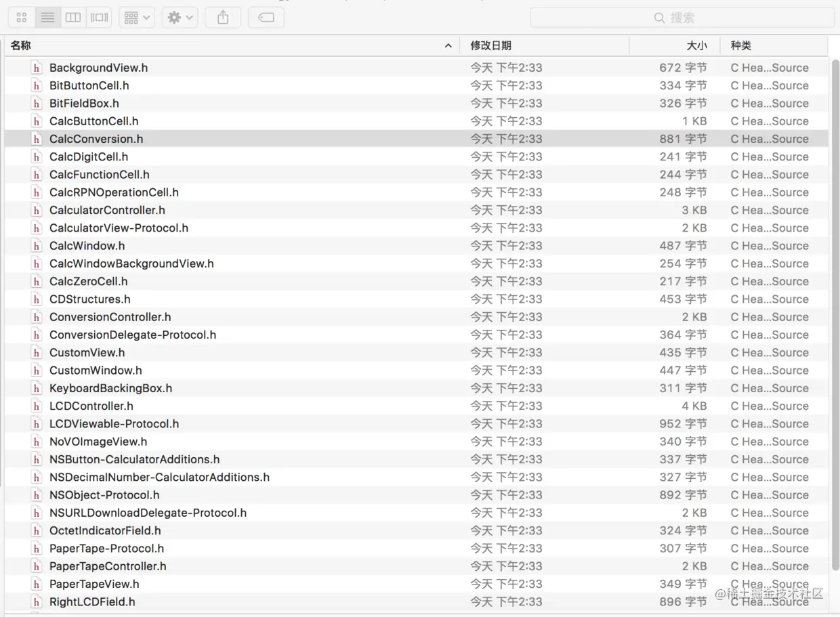Click the ConversionDelegate-Protocol.h file icon
The height and width of the screenshot is (617, 840).
(x=37, y=335)
